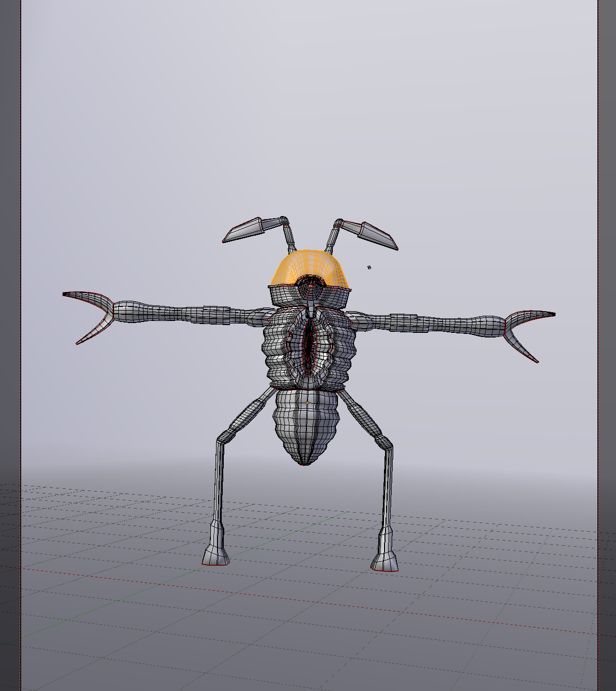Click the segmented abdomen below the torso
The image size is (616, 691).
[307, 427]
